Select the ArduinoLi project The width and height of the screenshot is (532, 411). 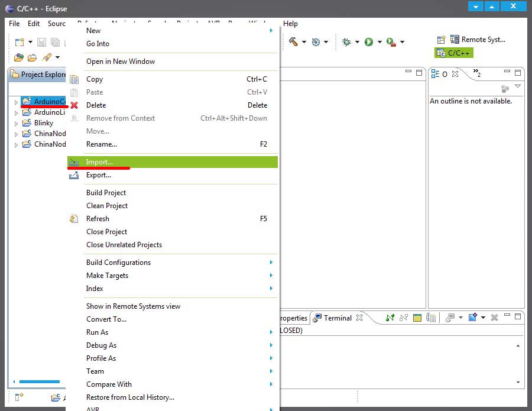(x=43, y=112)
